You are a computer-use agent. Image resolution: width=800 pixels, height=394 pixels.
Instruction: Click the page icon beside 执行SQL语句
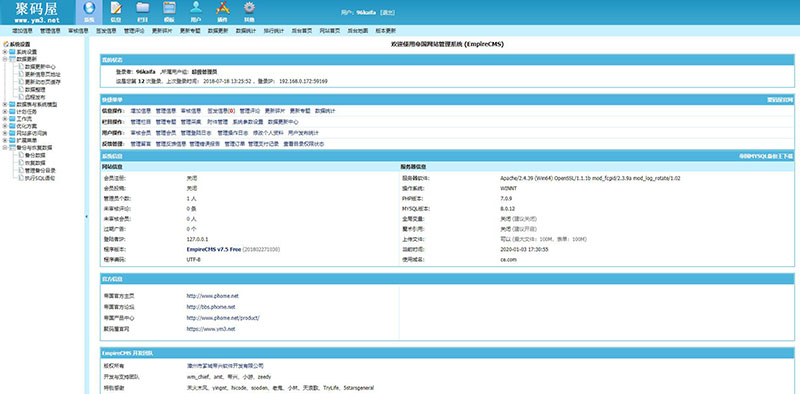(x=21, y=178)
